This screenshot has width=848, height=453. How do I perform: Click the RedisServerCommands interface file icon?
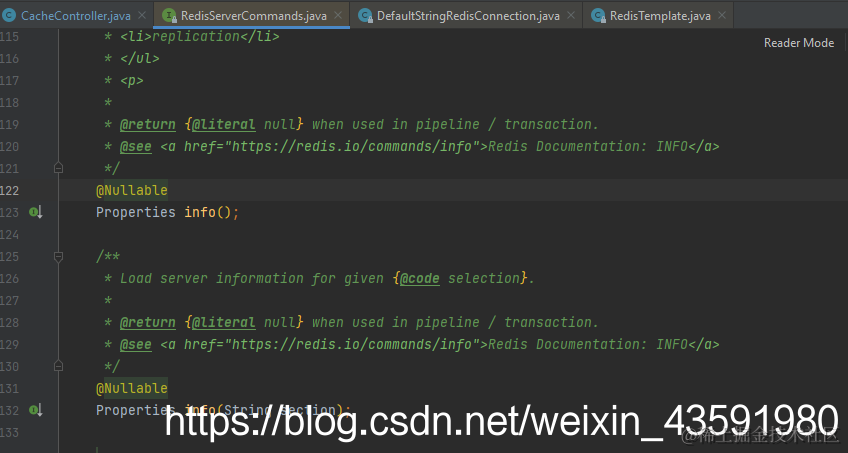pyautogui.click(x=170, y=16)
